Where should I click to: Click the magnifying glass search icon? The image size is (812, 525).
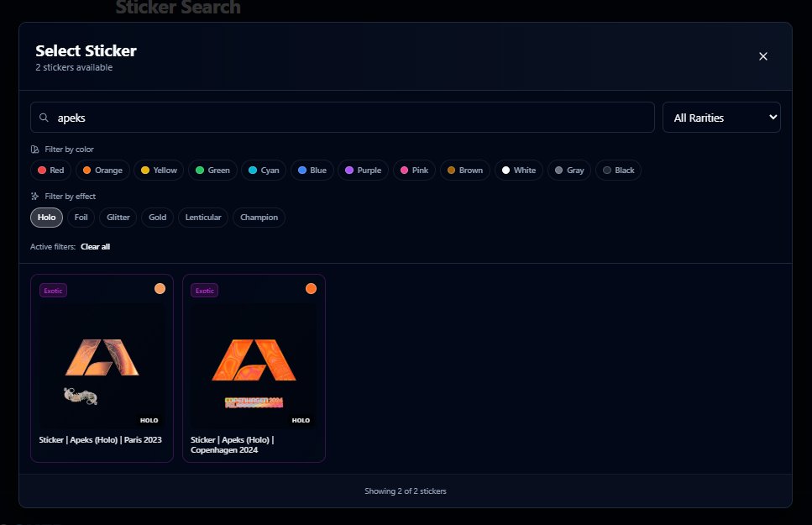[43, 117]
